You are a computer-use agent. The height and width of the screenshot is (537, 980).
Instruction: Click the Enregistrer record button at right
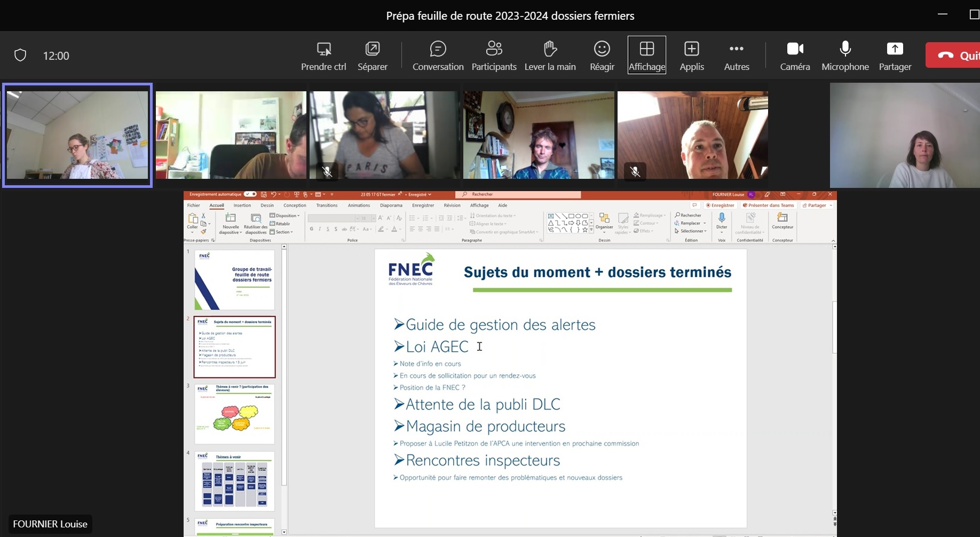(x=720, y=206)
